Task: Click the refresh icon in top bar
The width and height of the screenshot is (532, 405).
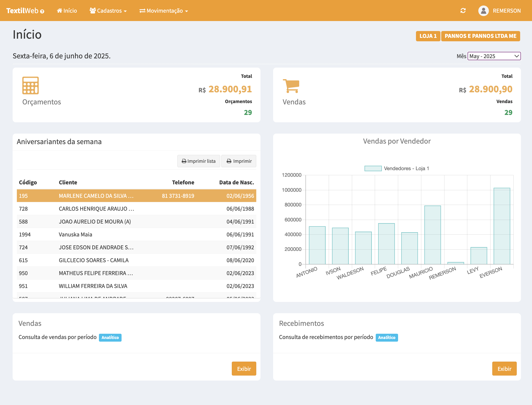Action: tap(463, 11)
